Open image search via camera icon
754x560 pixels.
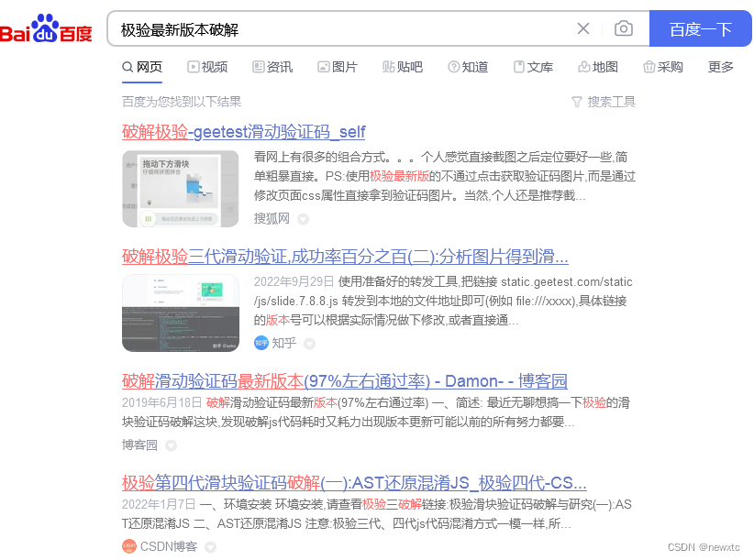(623, 28)
